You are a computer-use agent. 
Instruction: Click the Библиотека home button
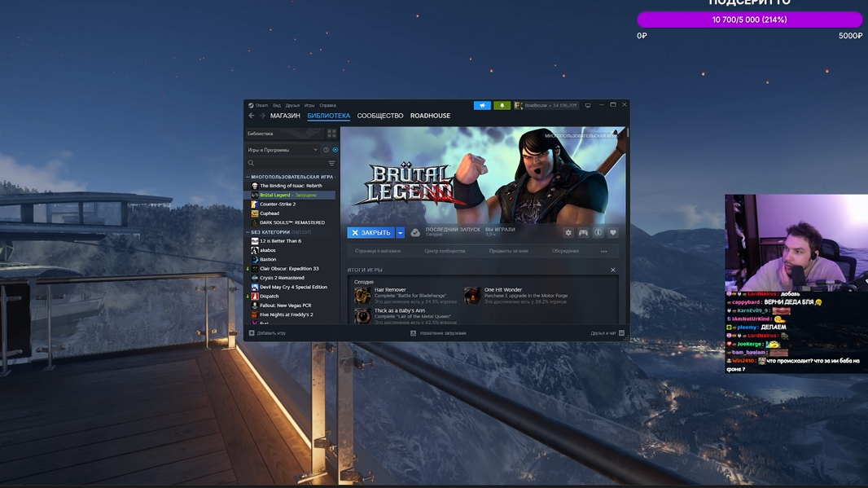click(x=284, y=134)
